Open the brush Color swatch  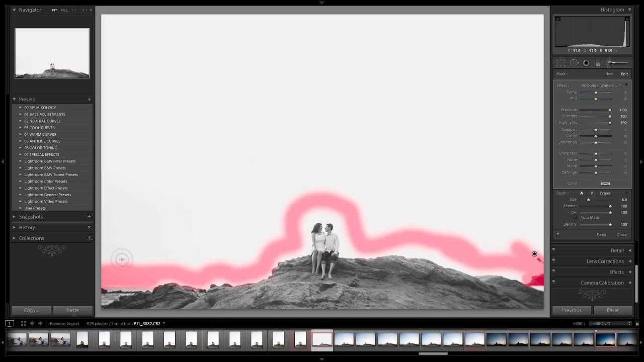(x=605, y=184)
